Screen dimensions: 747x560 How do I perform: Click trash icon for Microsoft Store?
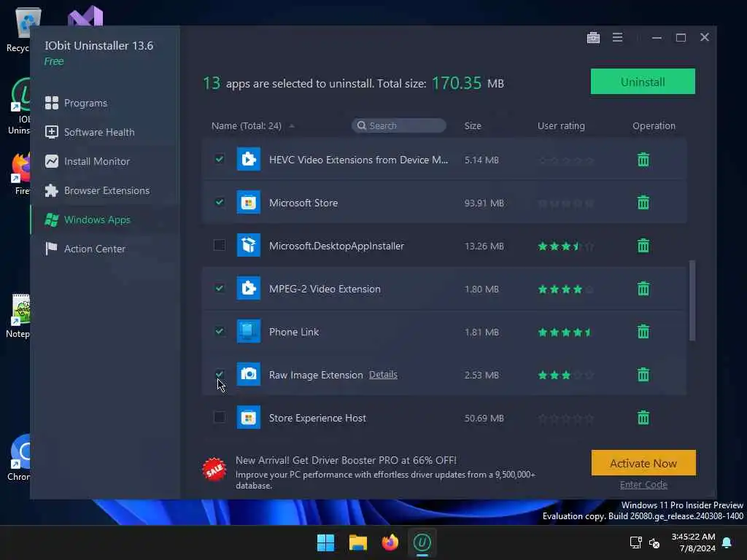643,203
